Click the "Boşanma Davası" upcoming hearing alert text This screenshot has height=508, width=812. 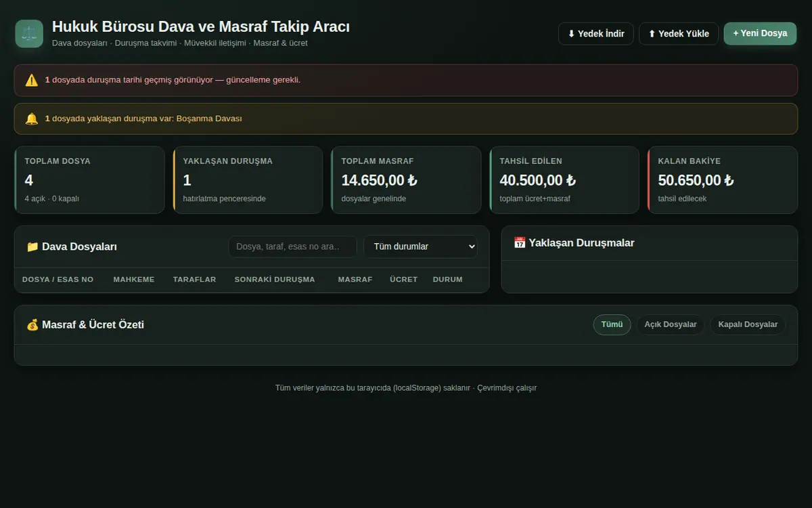209,119
